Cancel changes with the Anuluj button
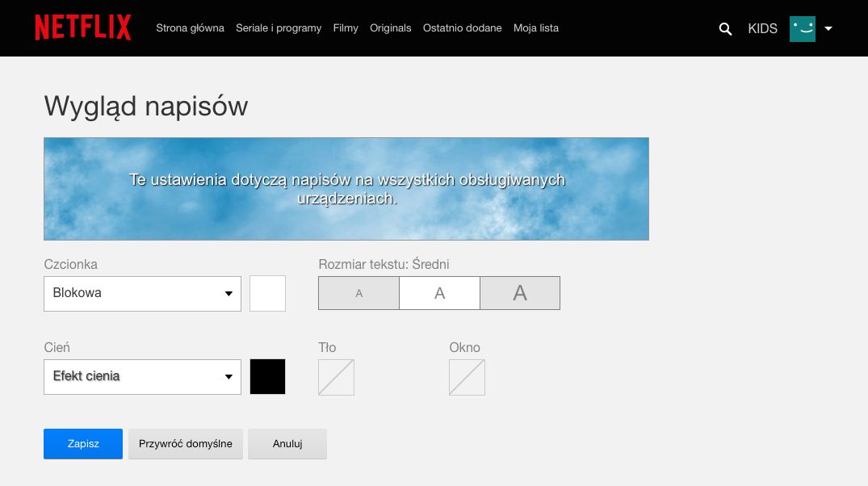The height and width of the screenshot is (486, 868). click(x=287, y=444)
